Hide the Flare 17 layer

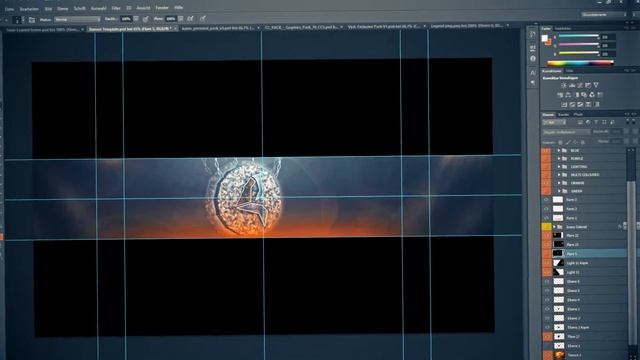tap(547, 337)
